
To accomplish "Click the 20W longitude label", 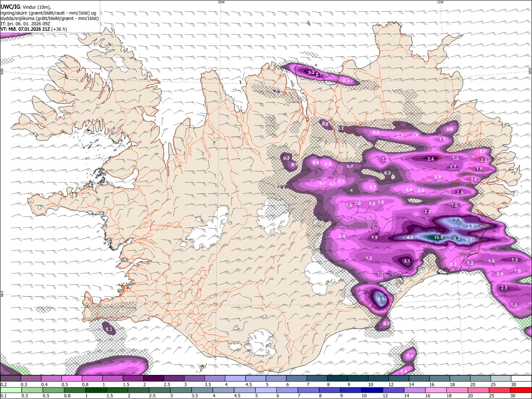I will coord(221,2).
